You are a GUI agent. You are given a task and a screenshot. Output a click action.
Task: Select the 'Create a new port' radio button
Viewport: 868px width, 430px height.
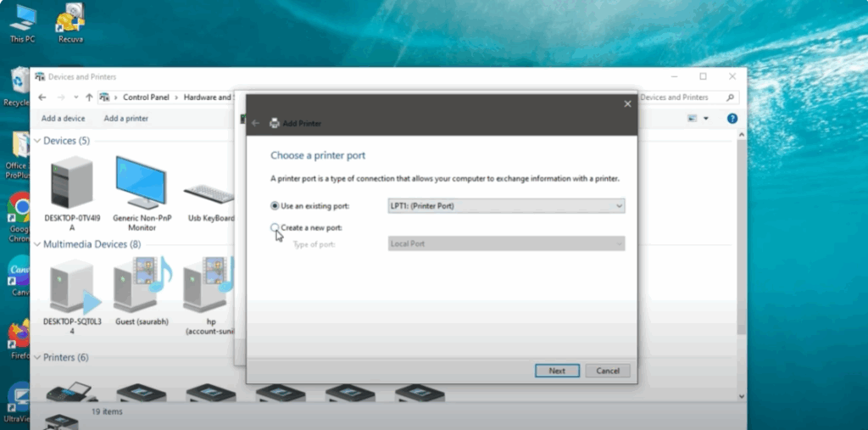(x=275, y=227)
